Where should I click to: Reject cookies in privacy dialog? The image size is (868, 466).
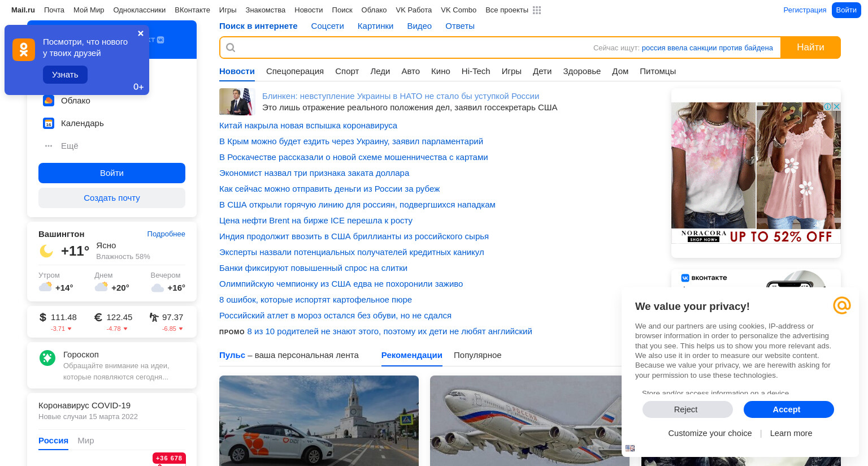(688, 409)
